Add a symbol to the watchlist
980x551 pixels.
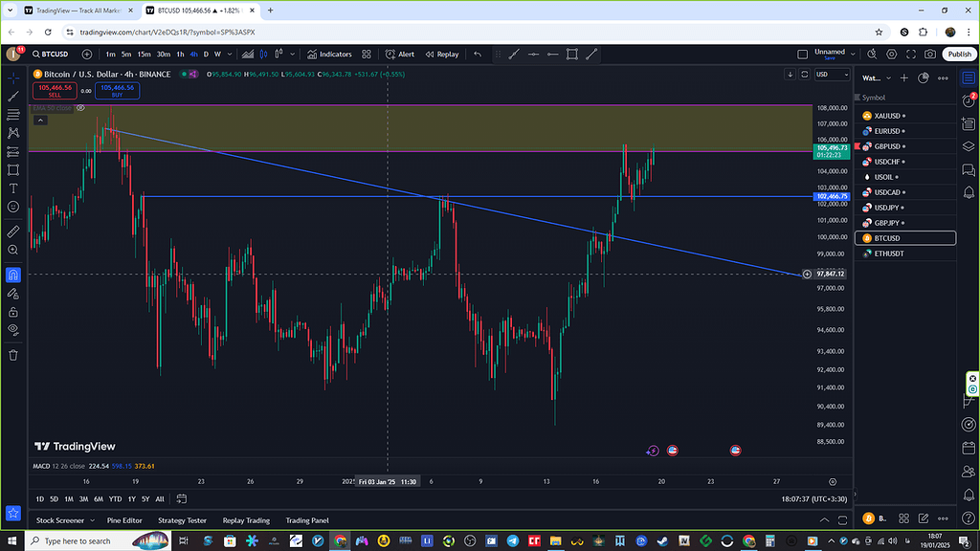[x=904, y=78]
